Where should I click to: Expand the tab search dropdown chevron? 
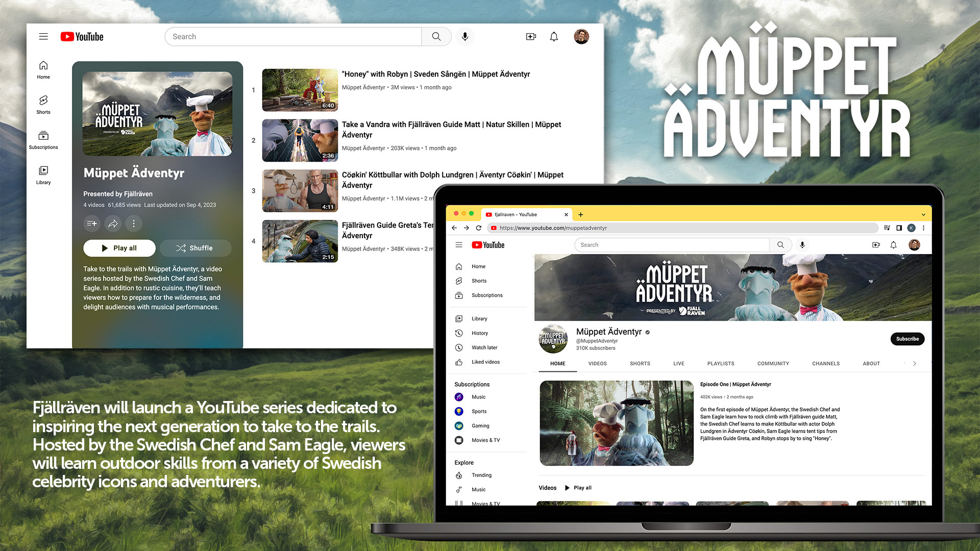pyautogui.click(x=923, y=215)
